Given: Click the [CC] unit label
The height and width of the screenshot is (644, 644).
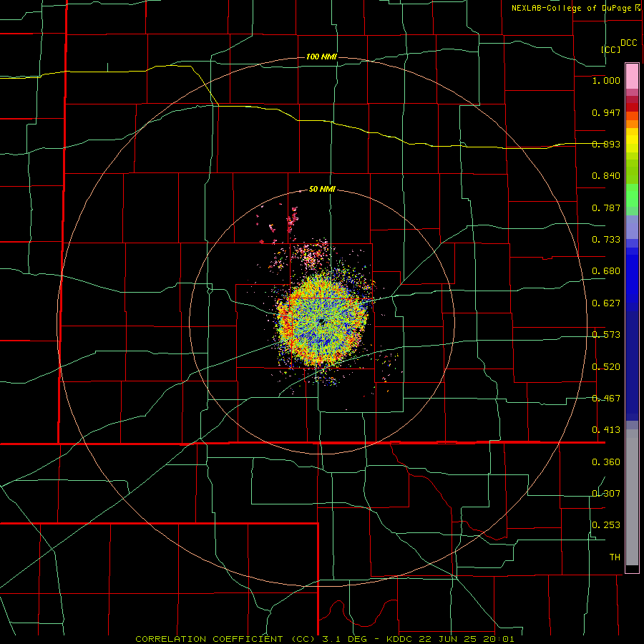Looking at the screenshot, I should pos(610,49).
